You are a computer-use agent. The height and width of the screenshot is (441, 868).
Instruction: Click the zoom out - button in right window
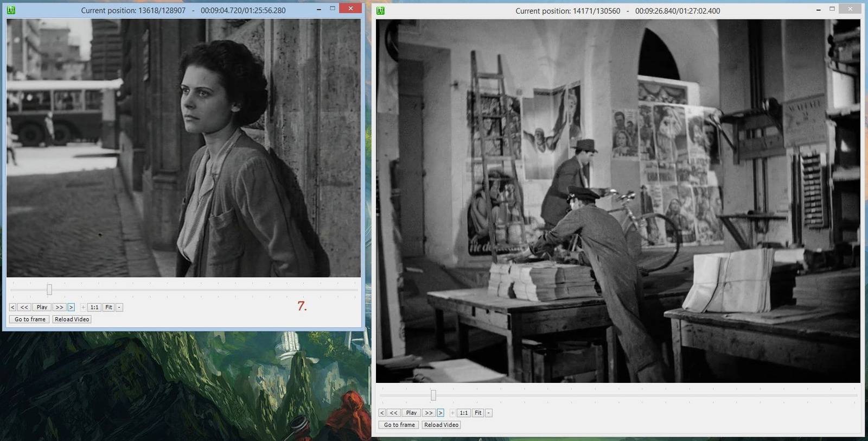[489, 413]
